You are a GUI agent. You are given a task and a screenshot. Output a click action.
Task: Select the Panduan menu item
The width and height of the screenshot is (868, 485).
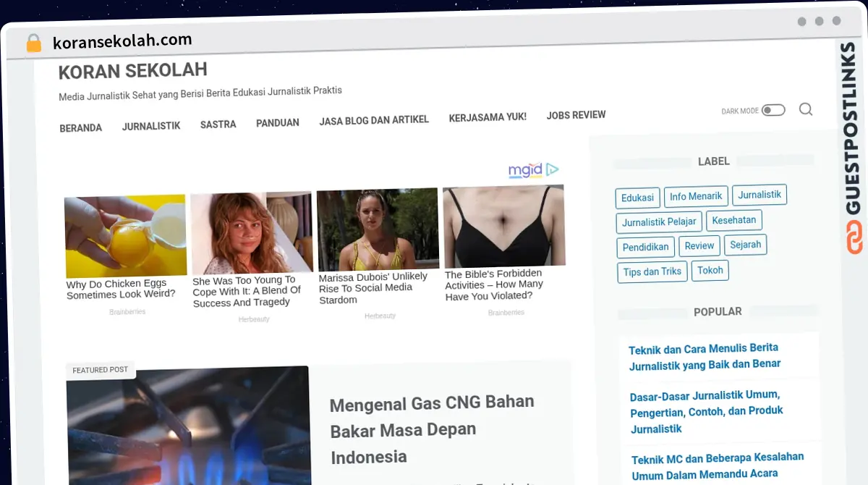278,123
